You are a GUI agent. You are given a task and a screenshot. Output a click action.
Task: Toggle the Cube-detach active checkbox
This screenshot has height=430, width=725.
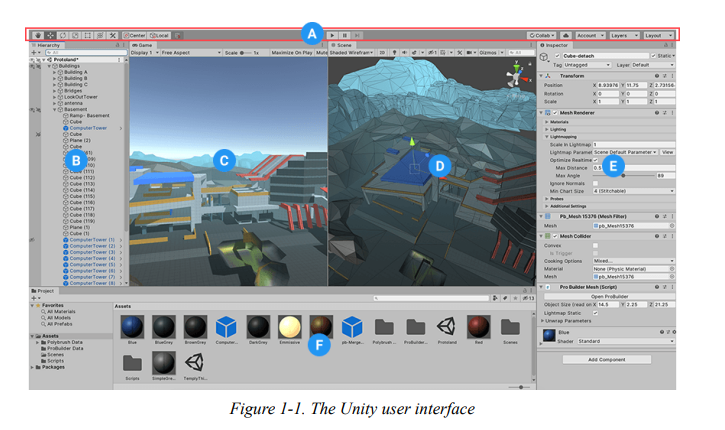pyautogui.click(x=557, y=56)
